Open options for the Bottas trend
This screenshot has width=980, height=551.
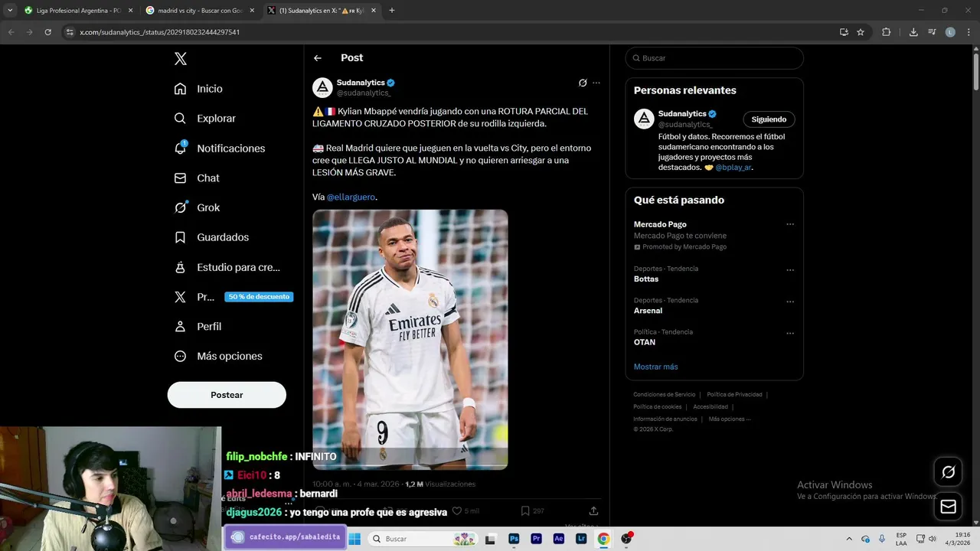point(790,270)
